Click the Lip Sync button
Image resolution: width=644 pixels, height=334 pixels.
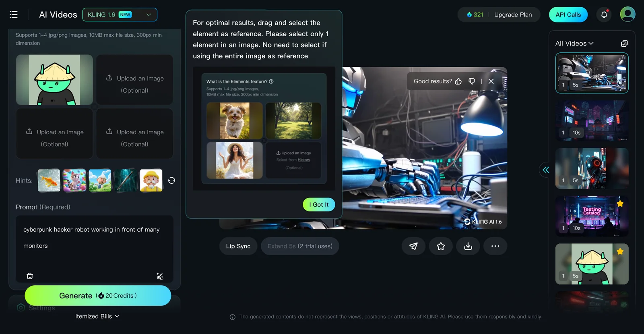point(238,246)
